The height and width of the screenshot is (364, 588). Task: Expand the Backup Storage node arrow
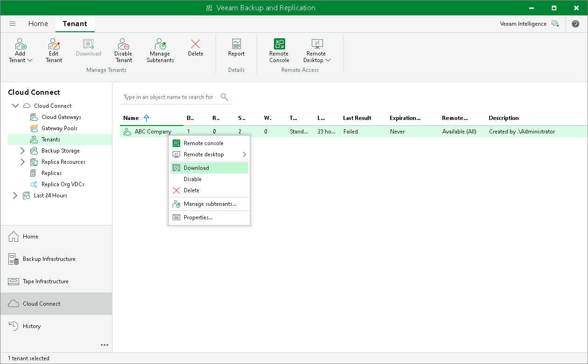click(x=22, y=151)
